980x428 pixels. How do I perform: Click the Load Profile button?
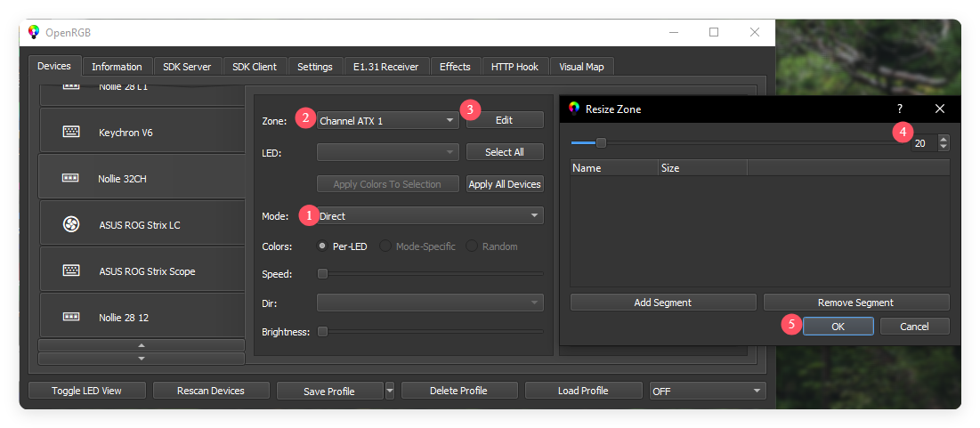583,391
